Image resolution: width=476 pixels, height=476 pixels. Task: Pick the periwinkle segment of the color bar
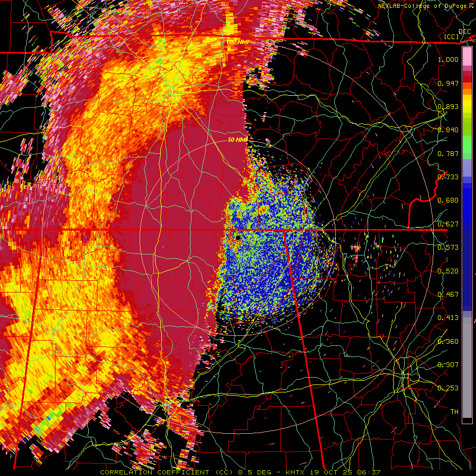pos(467,168)
